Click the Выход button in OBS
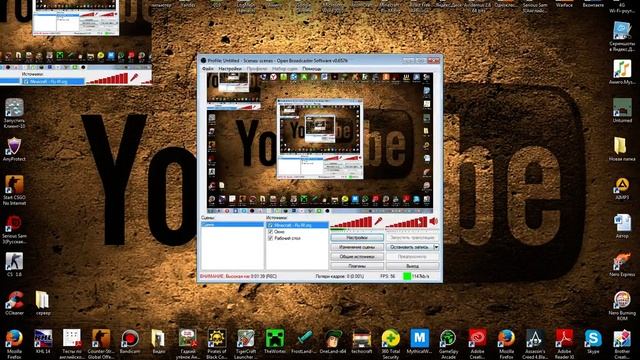This screenshot has width=640, height=360. [412, 266]
